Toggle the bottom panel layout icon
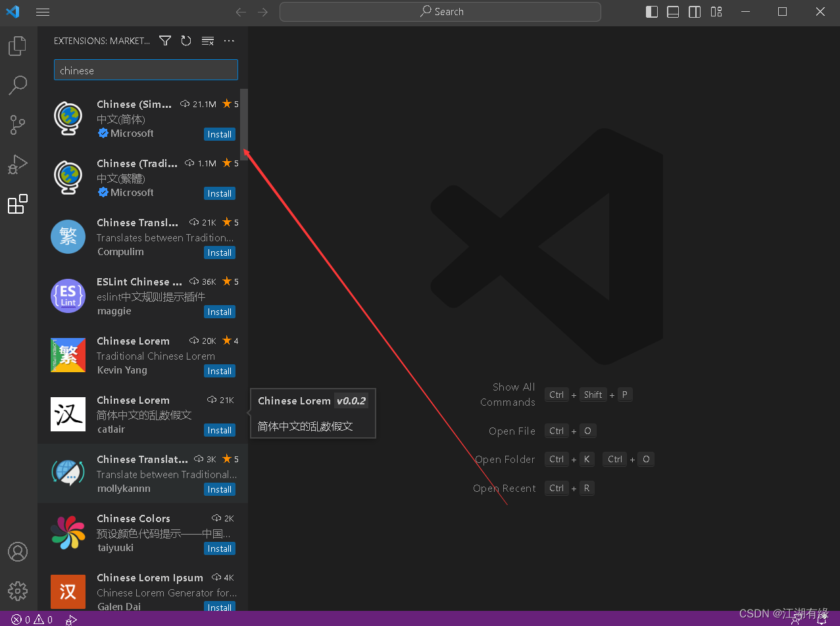840x626 pixels. (673, 12)
